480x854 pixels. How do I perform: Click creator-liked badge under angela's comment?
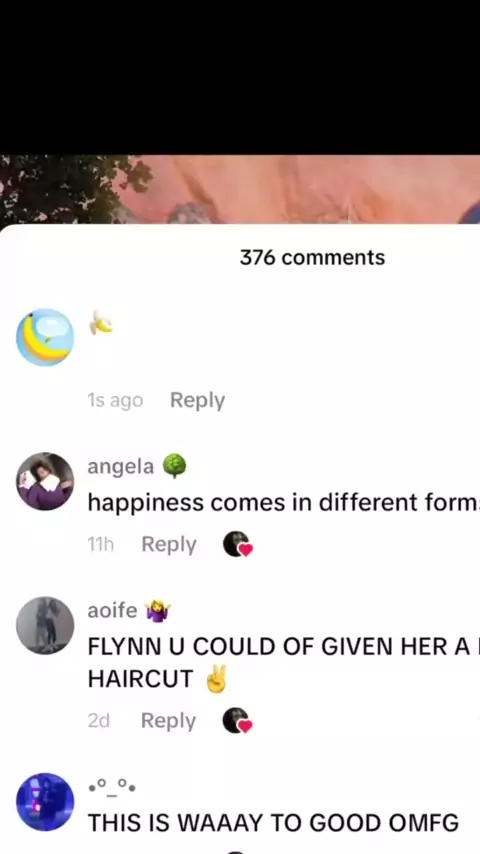coord(238,545)
